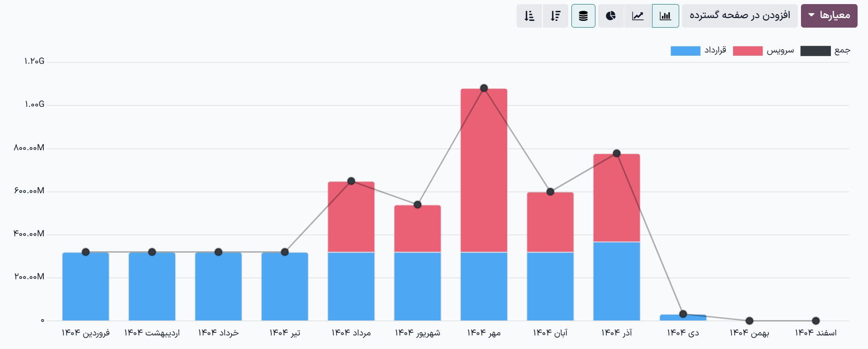Click red سرویس segment of شهریور ۱۴۰۴
Image resolution: width=868 pixels, height=349 pixels.
(417, 229)
